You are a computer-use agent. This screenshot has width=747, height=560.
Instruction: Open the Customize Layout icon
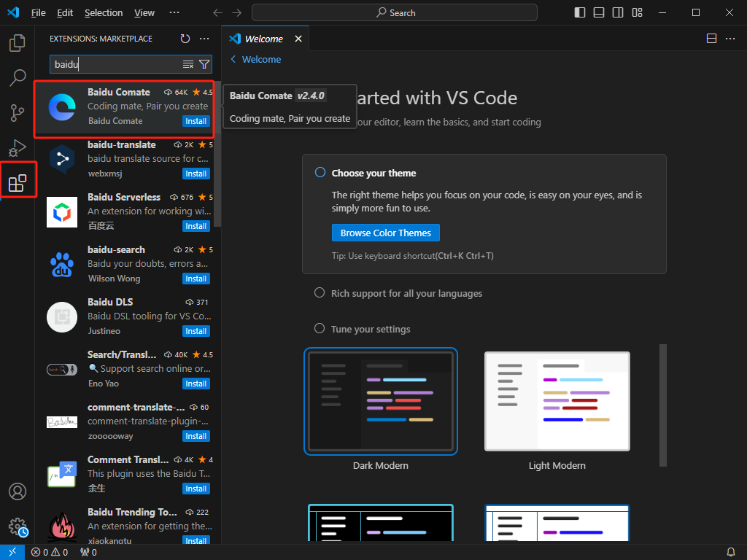pyautogui.click(x=637, y=12)
